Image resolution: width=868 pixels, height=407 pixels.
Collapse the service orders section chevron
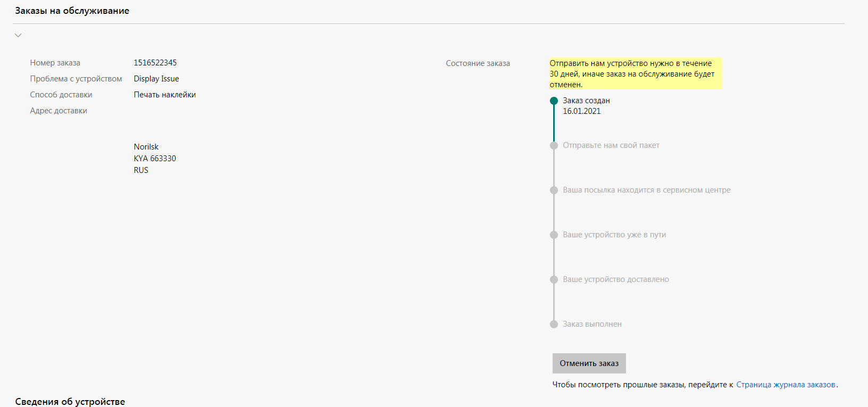18,35
